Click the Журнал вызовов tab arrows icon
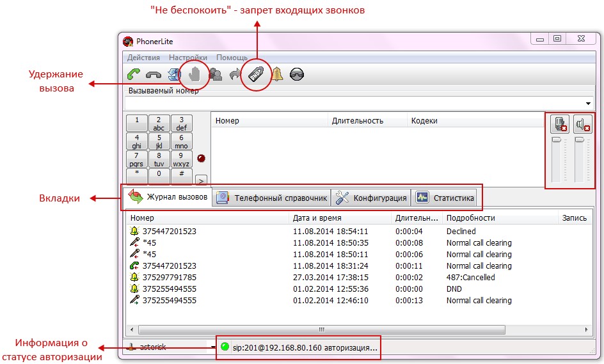 136,197
